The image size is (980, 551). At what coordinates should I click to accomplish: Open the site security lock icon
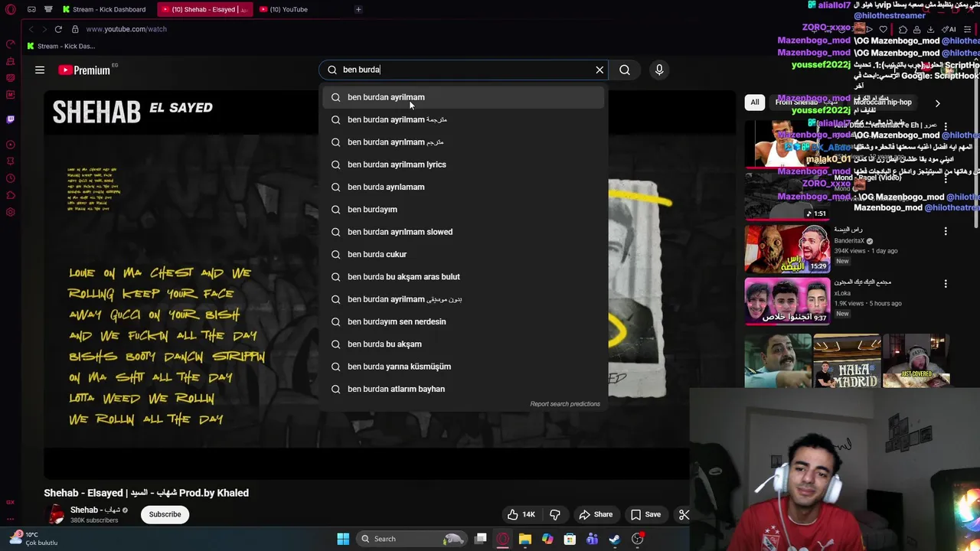[75, 29]
